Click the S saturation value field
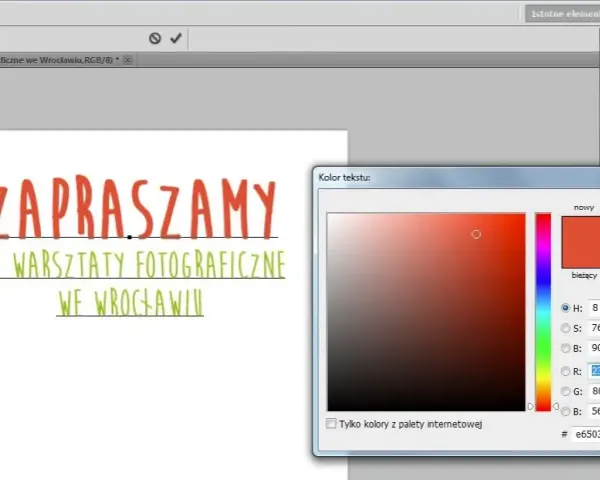The height and width of the screenshot is (480, 600). click(594, 328)
